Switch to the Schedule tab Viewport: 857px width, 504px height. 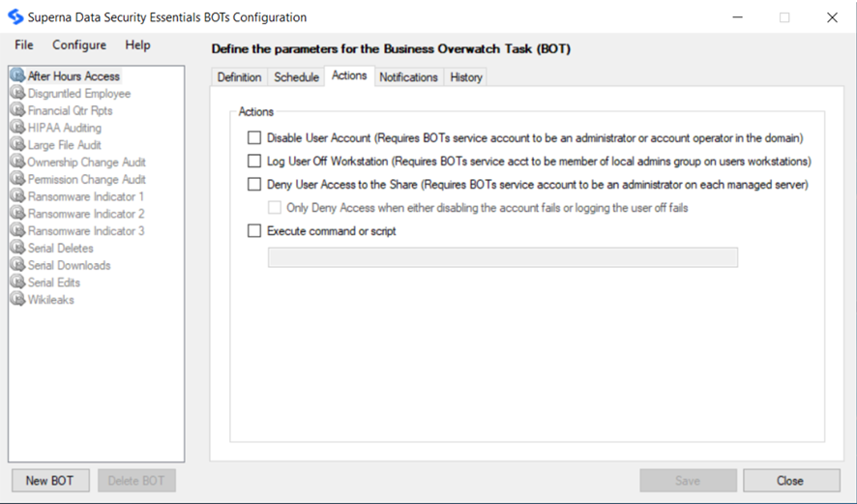point(296,77)
